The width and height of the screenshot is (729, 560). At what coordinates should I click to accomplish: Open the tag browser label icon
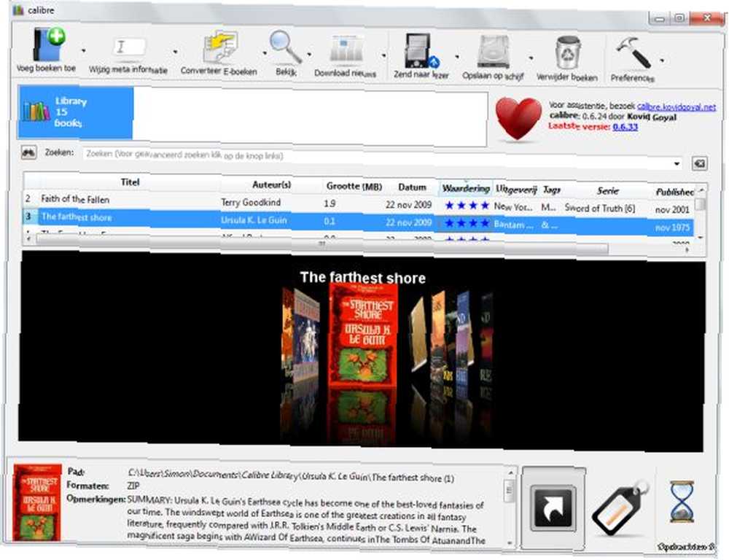pos(620,508)
